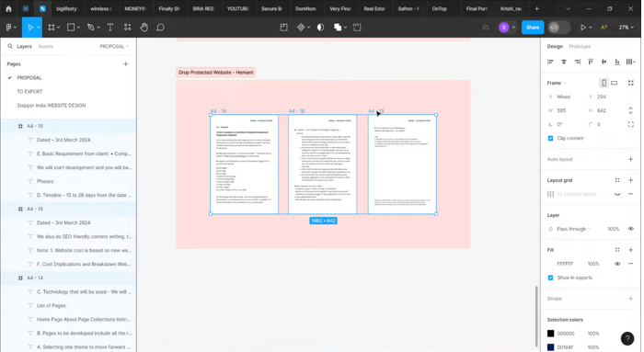This screenshot has height=352, width=644.
Task: Open Pass through blend mode dropdown
Action: [x=574, y=229]
